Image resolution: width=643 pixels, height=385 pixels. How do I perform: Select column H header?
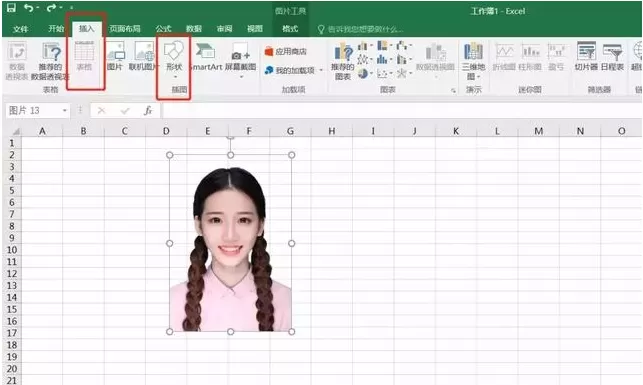click(x=332, y=131)
